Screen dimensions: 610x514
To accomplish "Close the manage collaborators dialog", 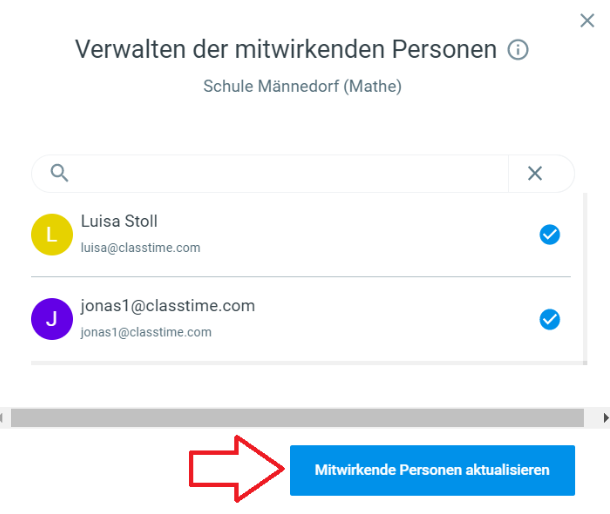I will click(587, 20).
